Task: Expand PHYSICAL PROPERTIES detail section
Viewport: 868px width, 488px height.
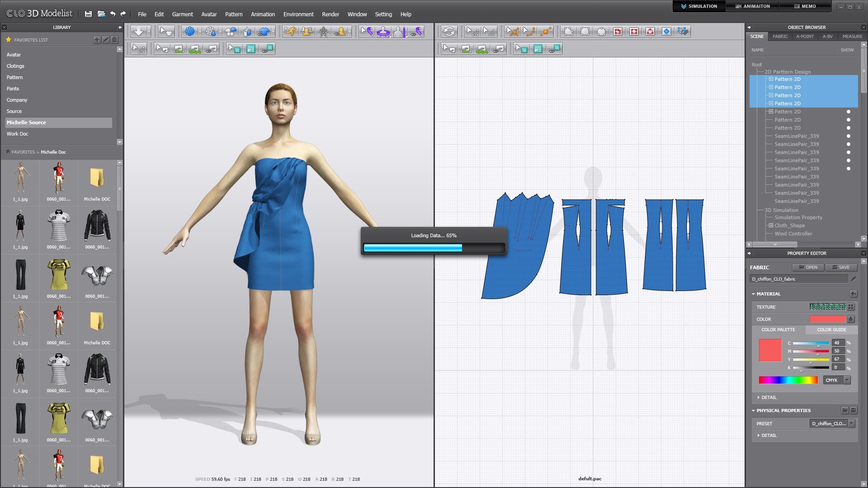Action: point(760,435)
